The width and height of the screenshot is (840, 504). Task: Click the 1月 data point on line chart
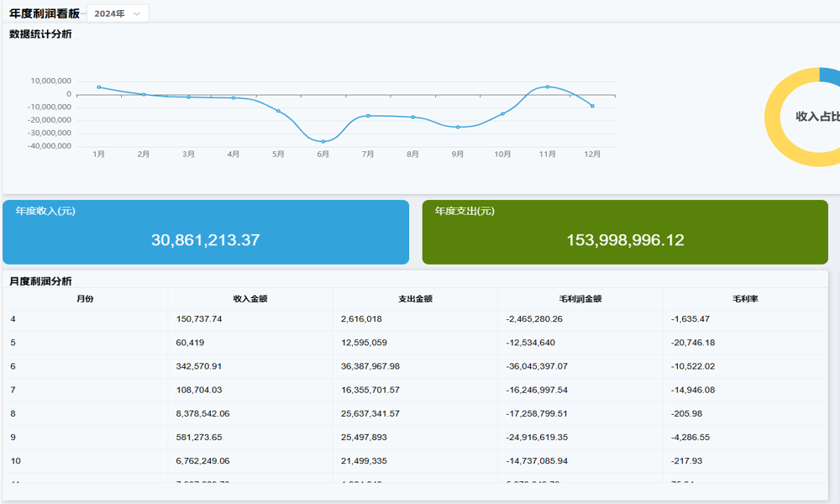coord(99,87)
